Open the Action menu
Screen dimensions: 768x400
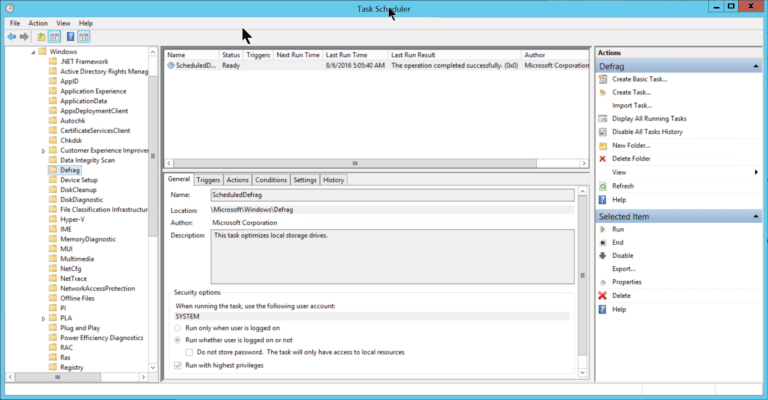tap(38, 23)
